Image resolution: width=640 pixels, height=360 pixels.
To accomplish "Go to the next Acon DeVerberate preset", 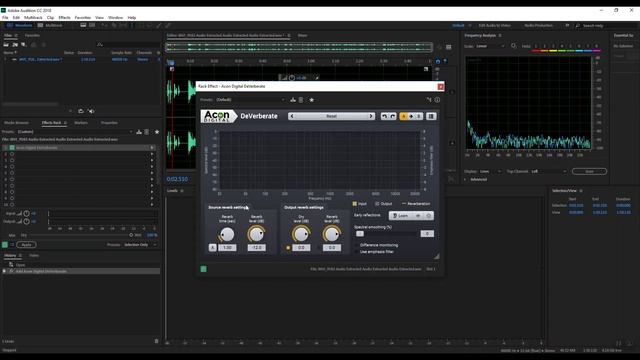I will click(x=371, y=116).
